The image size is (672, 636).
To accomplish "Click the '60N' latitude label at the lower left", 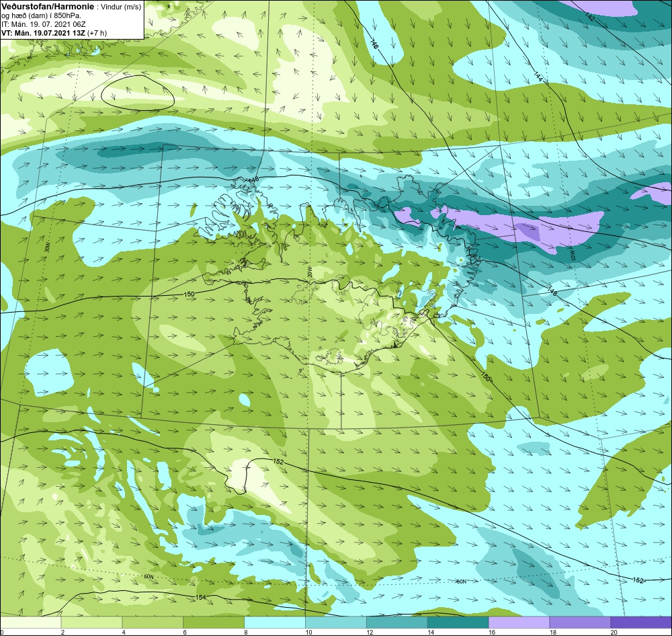I will click(x=149, y=577).
